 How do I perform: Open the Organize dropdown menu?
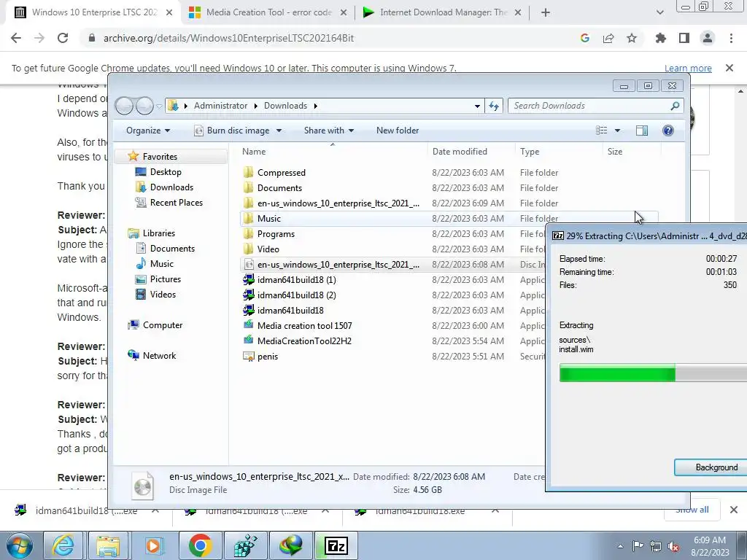[147, 131]
